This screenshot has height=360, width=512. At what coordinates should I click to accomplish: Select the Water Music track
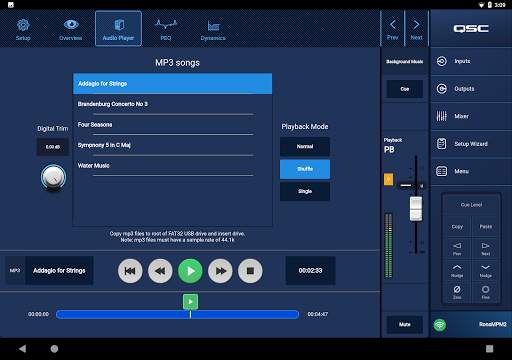click(172, 166)
